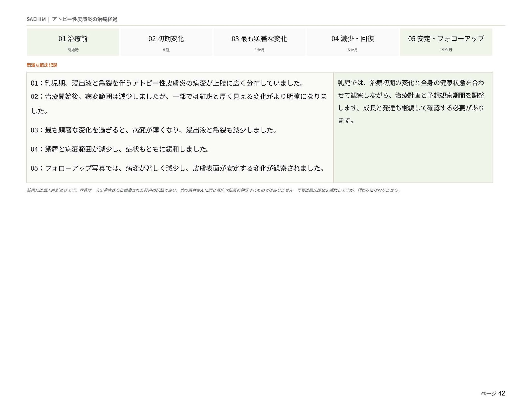Click the 05 フォローアップ写真 note line
The image size is (532, 411).
coord(178,168)
